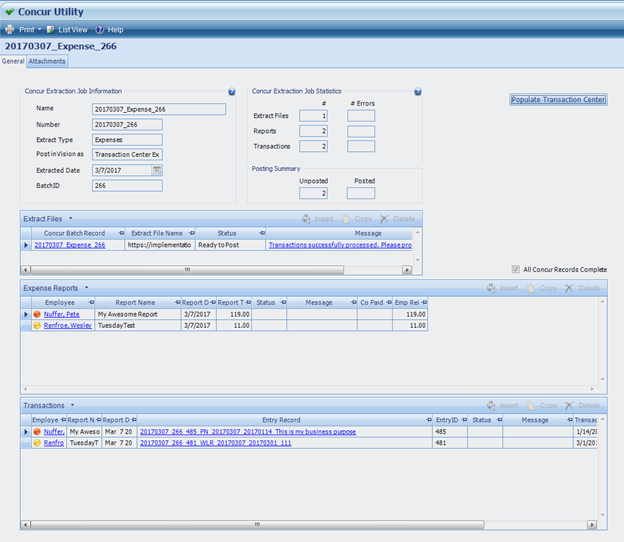Open the Print dropdown arrow

point(39,29)
